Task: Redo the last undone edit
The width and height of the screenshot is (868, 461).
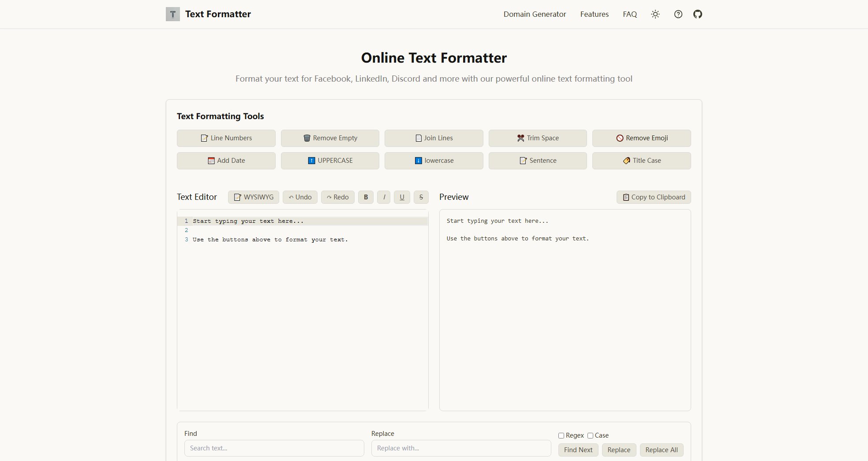Action: [x=338, y=197]
